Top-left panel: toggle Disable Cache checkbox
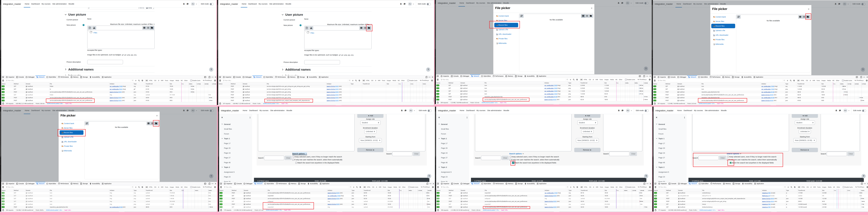The width and height of the screenshot is (868, 215). 191,81
